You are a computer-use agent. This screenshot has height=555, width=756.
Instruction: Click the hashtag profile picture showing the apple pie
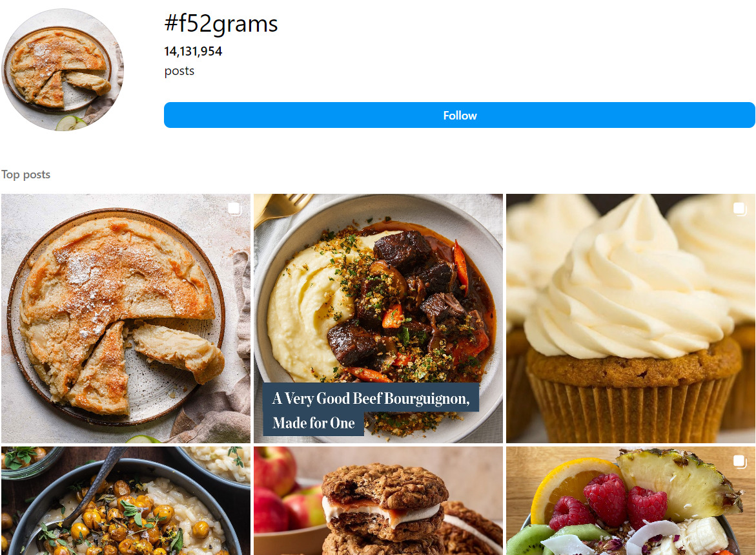tap(63, 69)
